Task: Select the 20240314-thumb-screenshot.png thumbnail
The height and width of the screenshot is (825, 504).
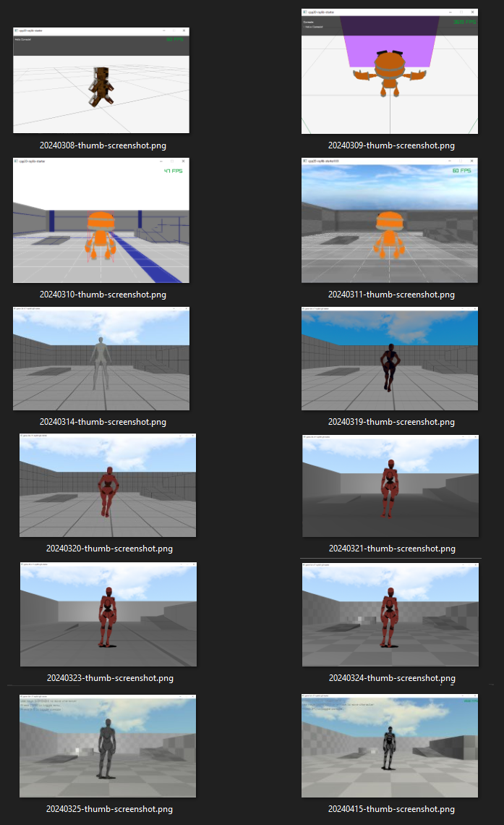Action: [101, 358]
